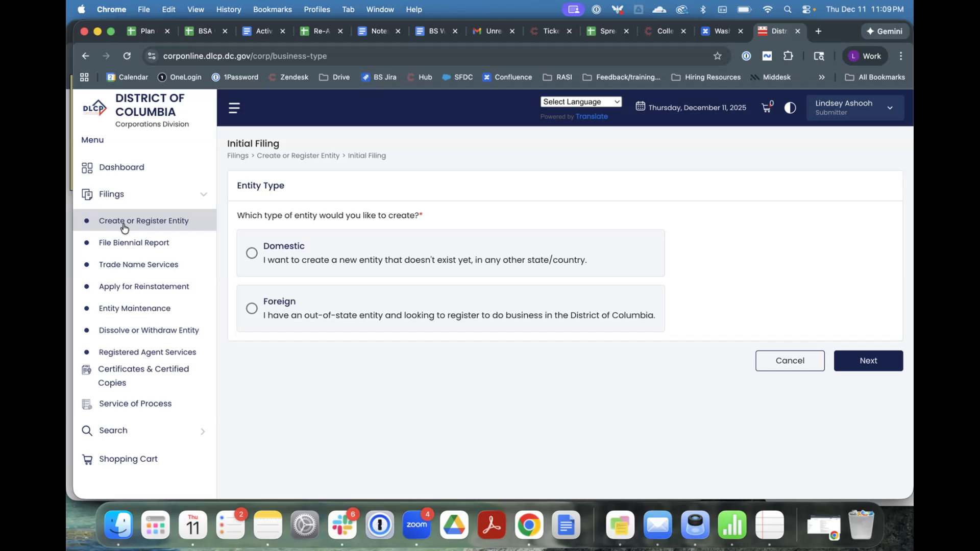Expand the Lindsey Ashooh user dropdown
The width and height of the screenshot is (980, 551).
[890, 108]
